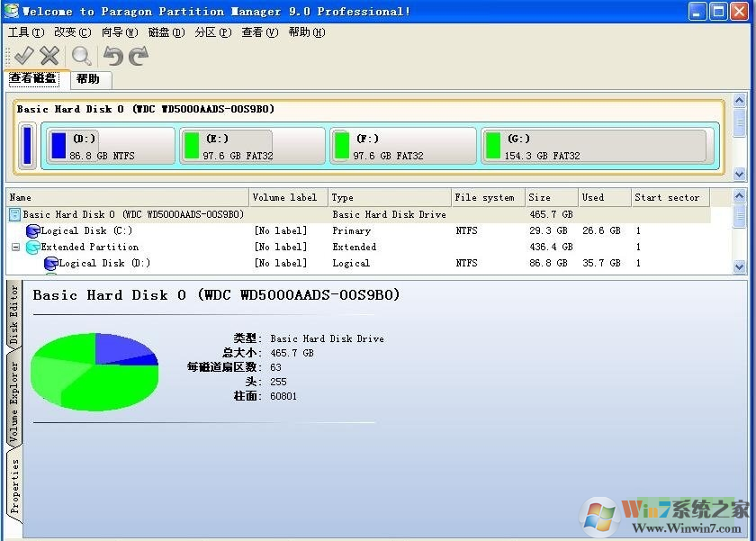Open the Properties side panel
756x541 pixels.
pyautogui.click(x=13, y=475)
